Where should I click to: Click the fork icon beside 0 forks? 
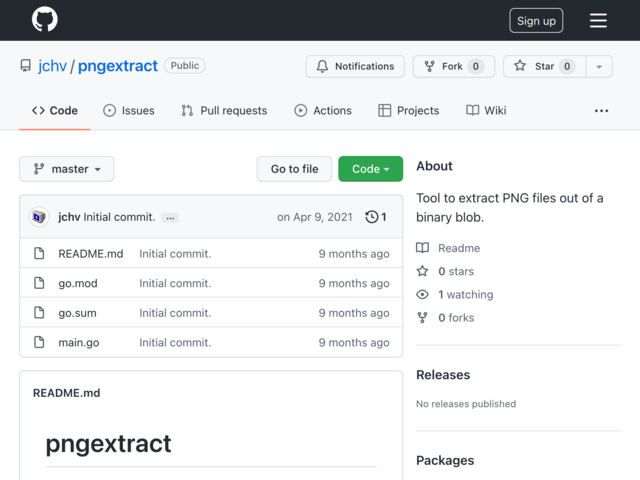[422, 318]
